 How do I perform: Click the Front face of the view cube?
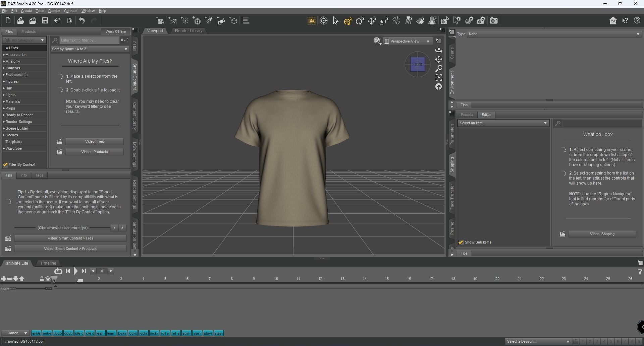coord(417,64)
